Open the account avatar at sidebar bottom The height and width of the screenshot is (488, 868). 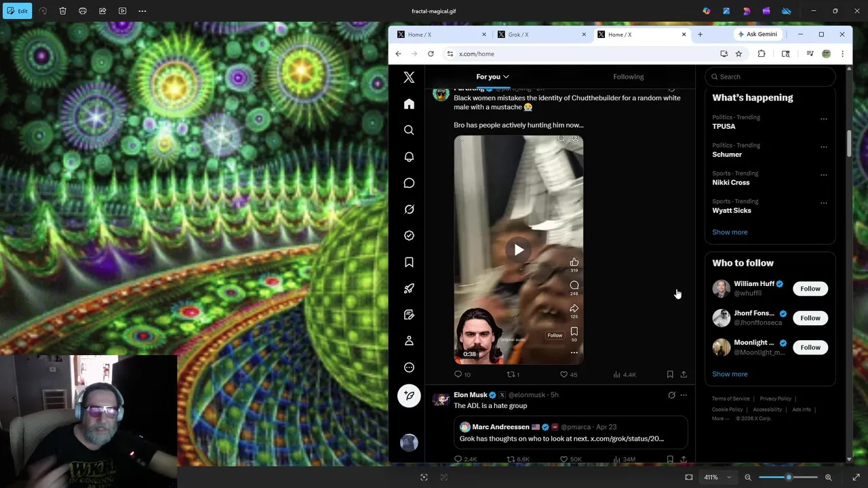(409, 443)
